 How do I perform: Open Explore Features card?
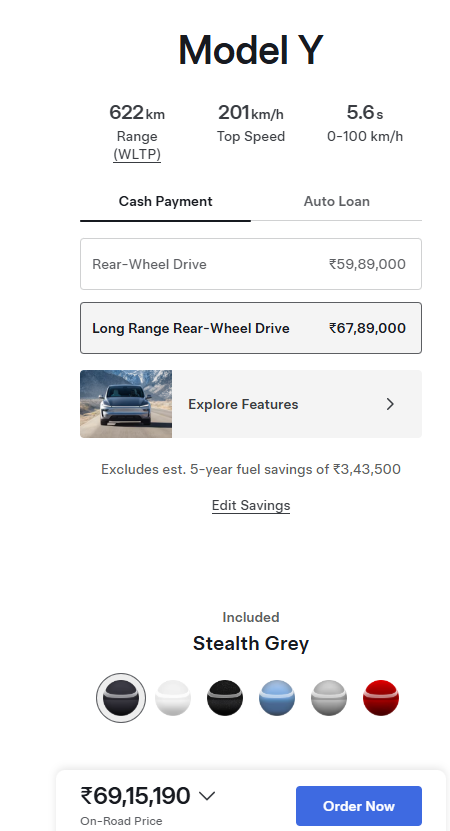(251, 404)
